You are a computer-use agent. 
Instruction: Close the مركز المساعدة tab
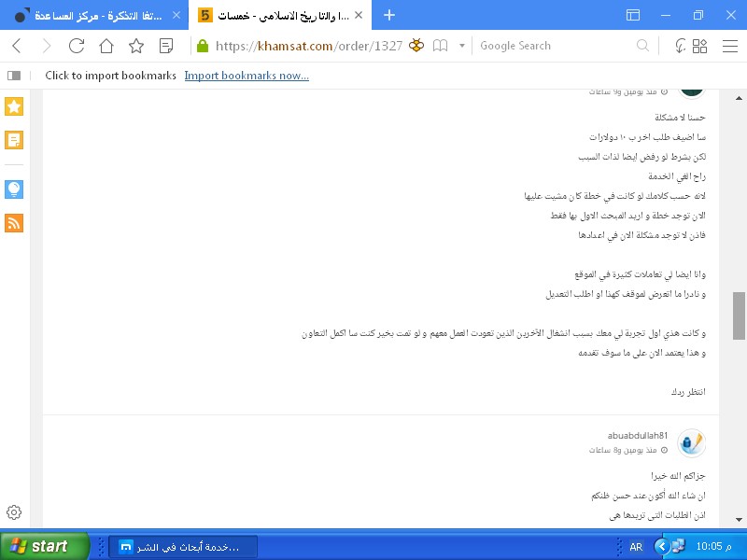point(176,15)
